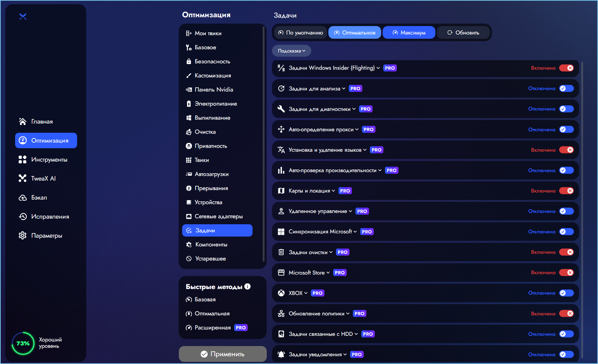Toggle the XBOX tasks switch
The width and height of the screenshot is (598, 364).
[x=566, y=293]
